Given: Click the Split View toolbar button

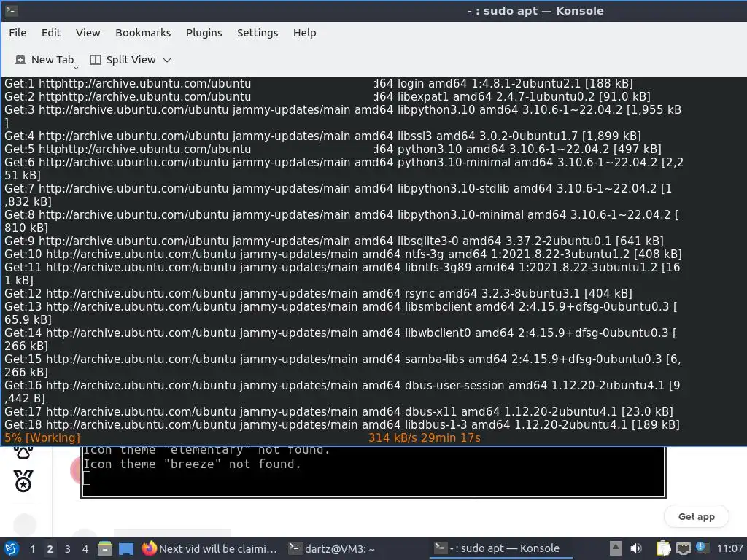Looking at the screenshot, I should 123,60.
